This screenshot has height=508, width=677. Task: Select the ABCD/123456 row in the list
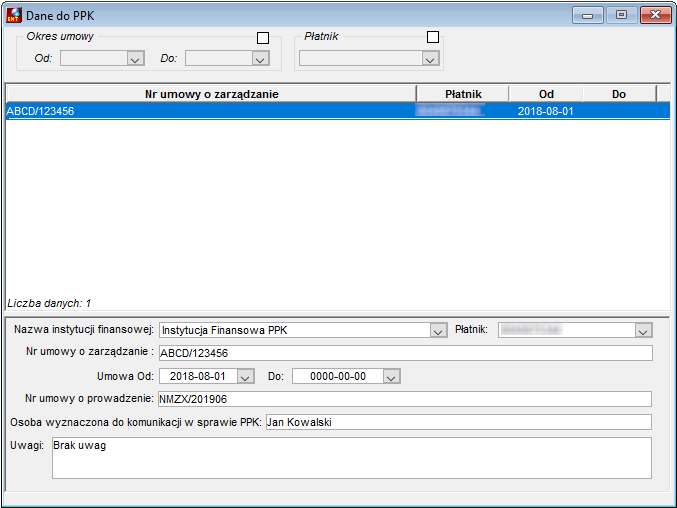point(338,111)
